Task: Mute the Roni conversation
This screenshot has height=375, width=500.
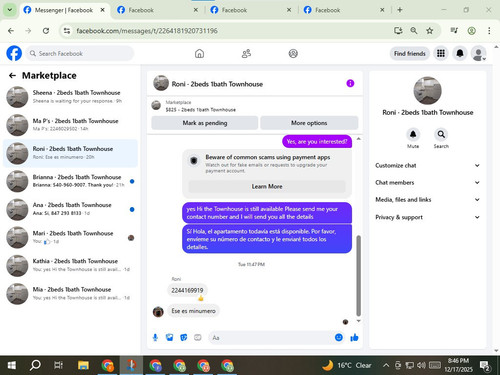Action: (413, 134)
